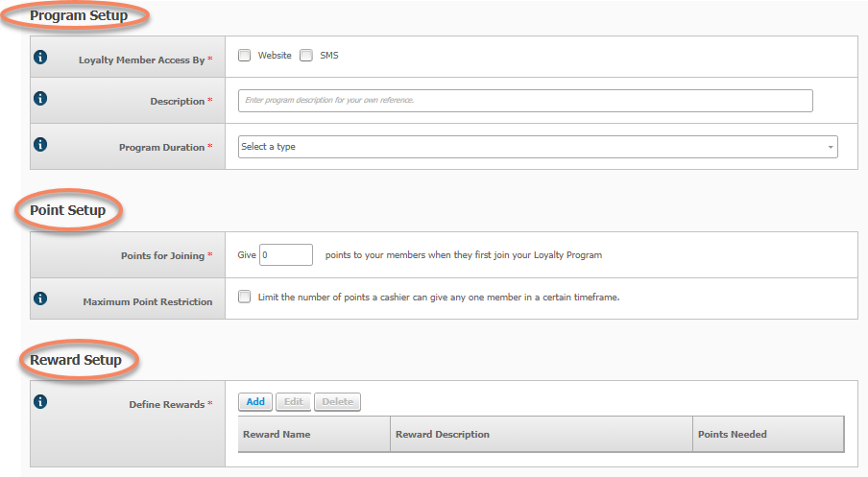This screenshot has width=868, height=477.
Task: Enable the Website access checkbox
Action: [244, 56]
